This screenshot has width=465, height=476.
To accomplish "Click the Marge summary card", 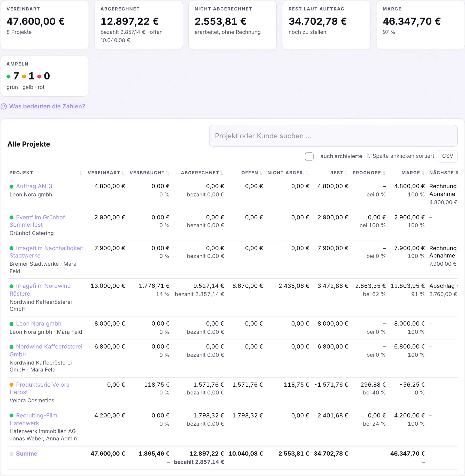I will pyautogui.click(x=420, y=25).
